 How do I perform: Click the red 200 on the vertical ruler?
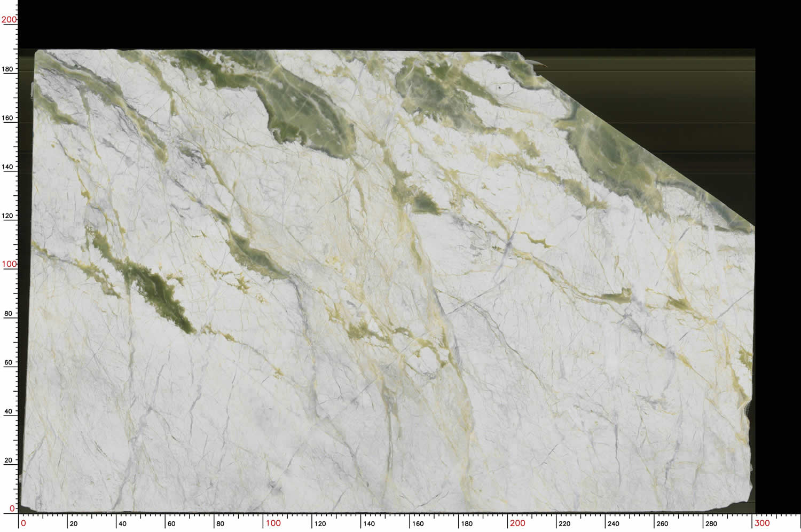pyautogui.click(x=9, y=20)
